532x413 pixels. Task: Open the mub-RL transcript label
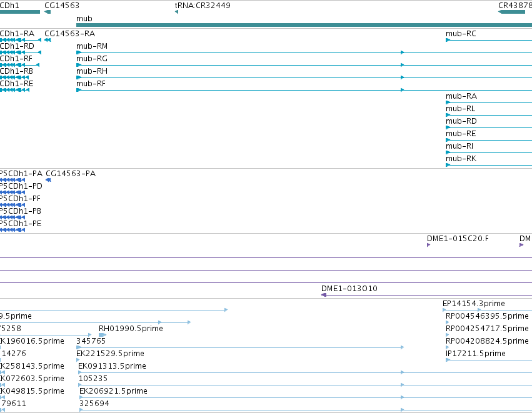(x=460, y=109)
